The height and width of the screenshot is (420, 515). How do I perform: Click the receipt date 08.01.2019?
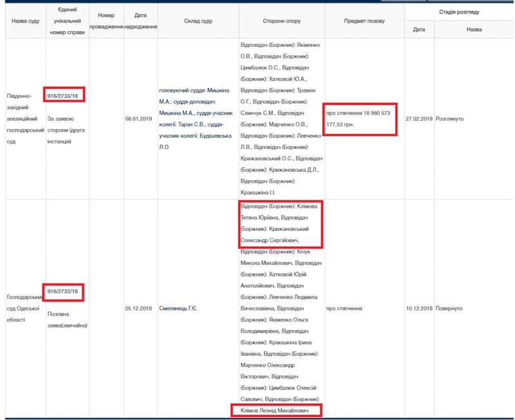coord(136,119)
